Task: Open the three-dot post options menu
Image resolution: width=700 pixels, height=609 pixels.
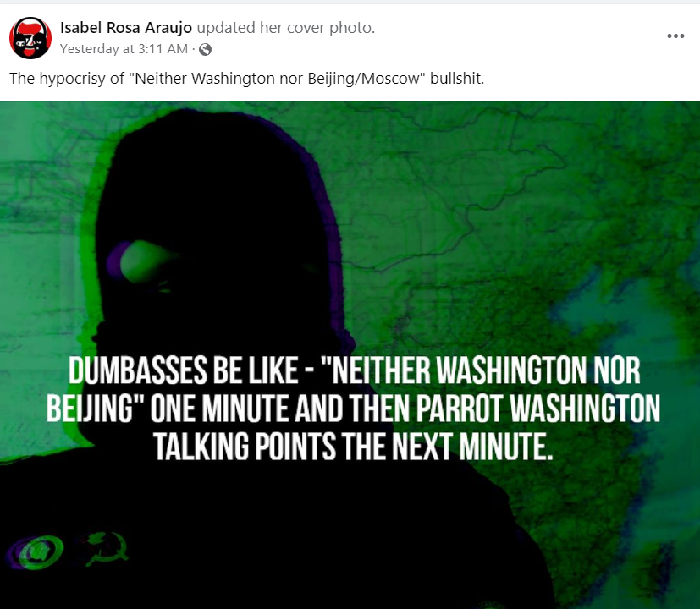Action: point(675,36)
